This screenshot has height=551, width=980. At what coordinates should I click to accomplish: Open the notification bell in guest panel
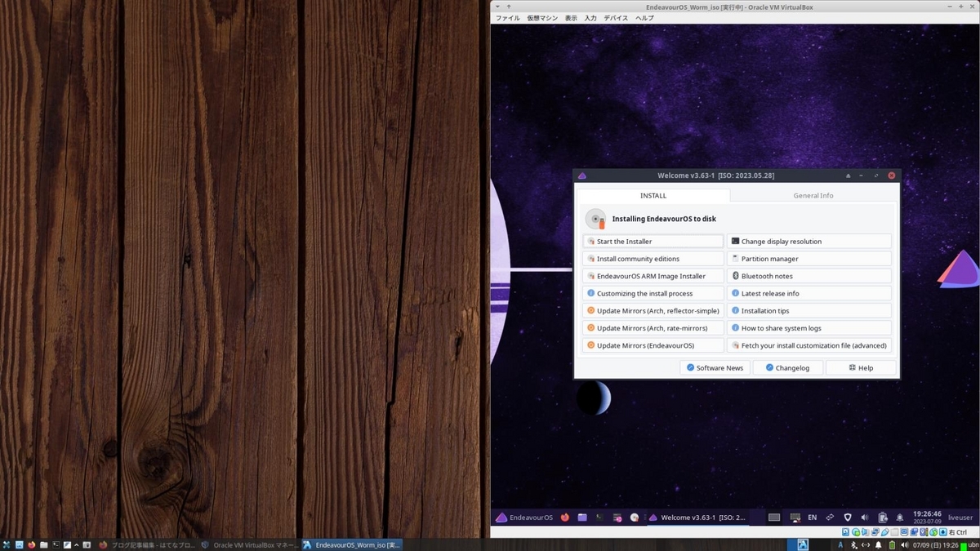click(900, 518)
